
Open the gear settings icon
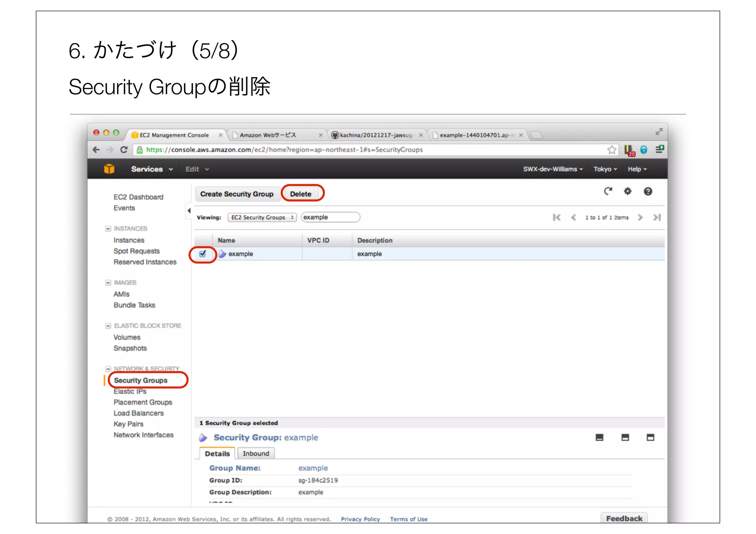pos(628,191)
